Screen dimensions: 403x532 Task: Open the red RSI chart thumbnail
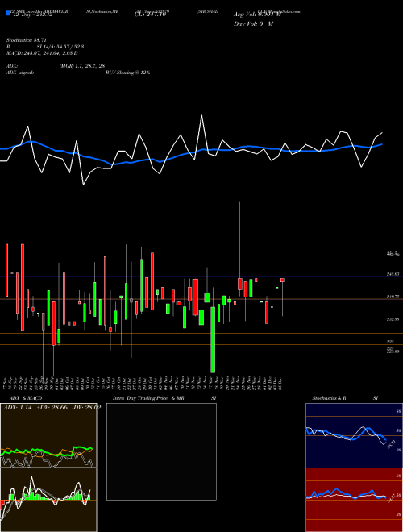354,500
